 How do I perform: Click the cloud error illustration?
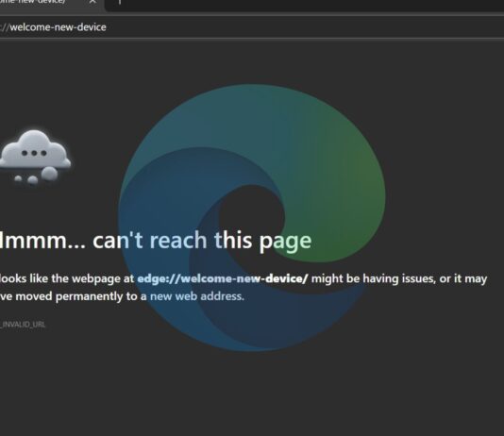point(35,158)
